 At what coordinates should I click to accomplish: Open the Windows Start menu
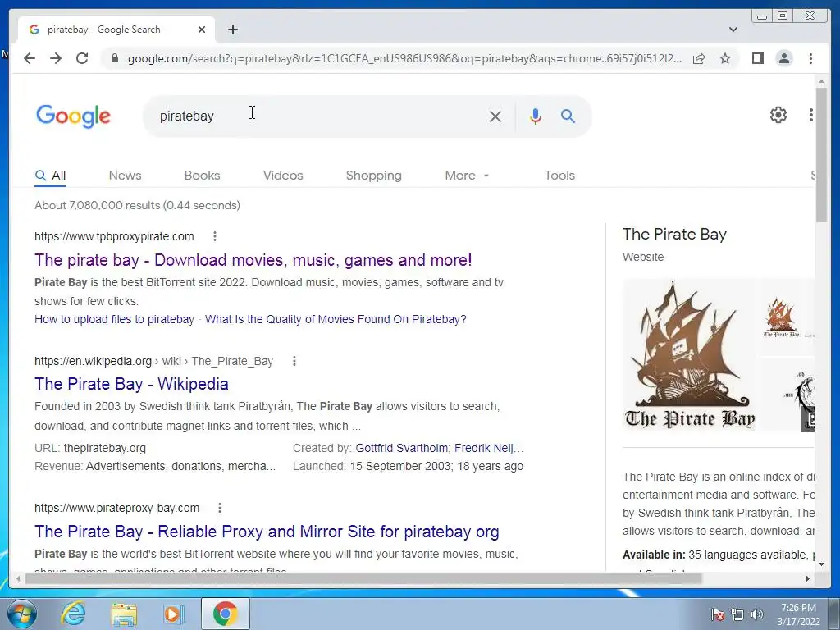tap(21, 614)
